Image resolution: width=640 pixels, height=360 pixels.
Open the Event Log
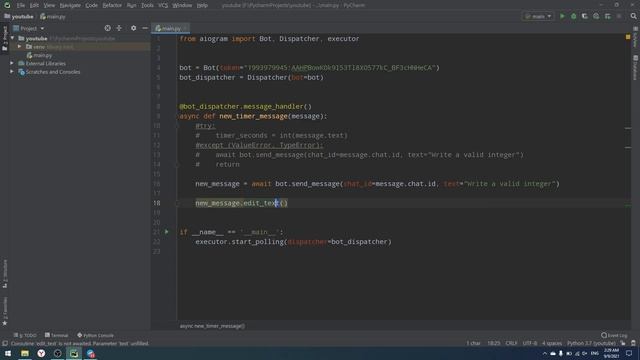[x=614, y=335]
